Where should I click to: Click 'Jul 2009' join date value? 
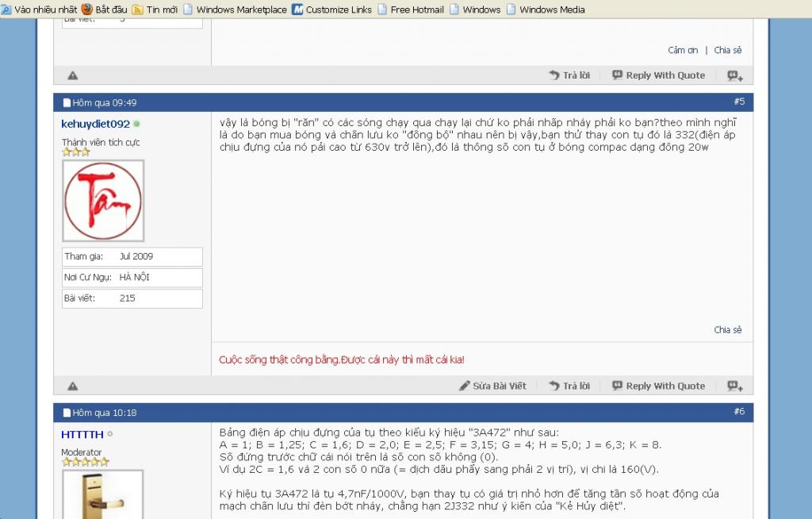(x=136, y=256)
